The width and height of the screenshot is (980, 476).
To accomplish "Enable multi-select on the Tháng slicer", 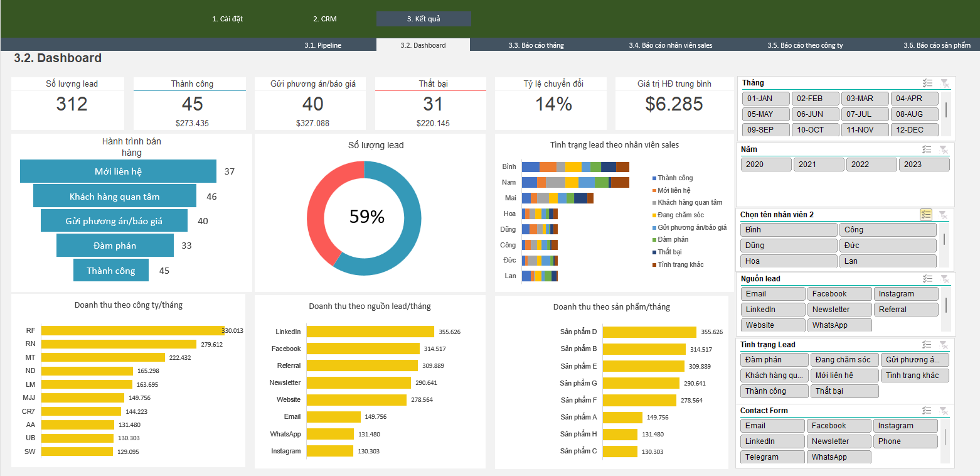I will tap(927, 83).
